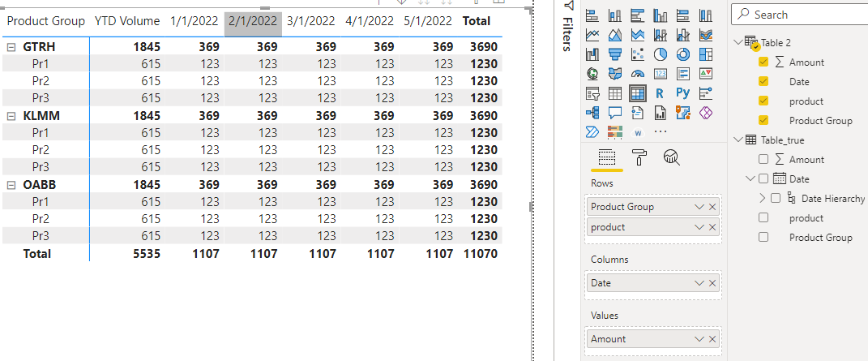
Task: Collapse the OABB row group
Action: 11,185
